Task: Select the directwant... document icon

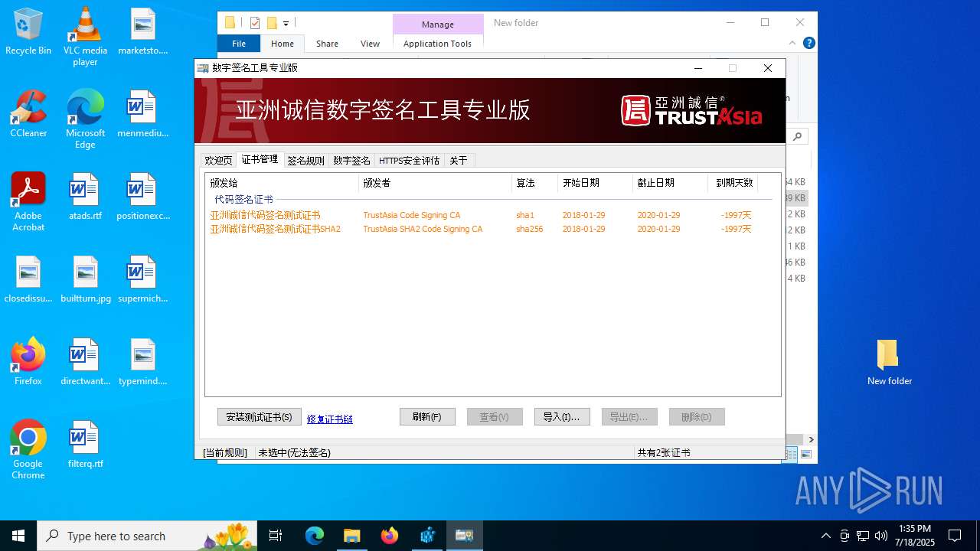Action: 85,362
